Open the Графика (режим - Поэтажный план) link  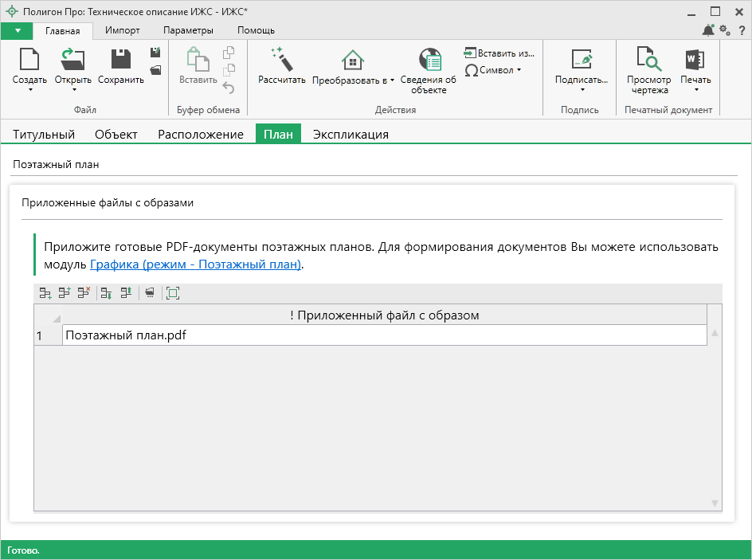(x=195, y=264)
